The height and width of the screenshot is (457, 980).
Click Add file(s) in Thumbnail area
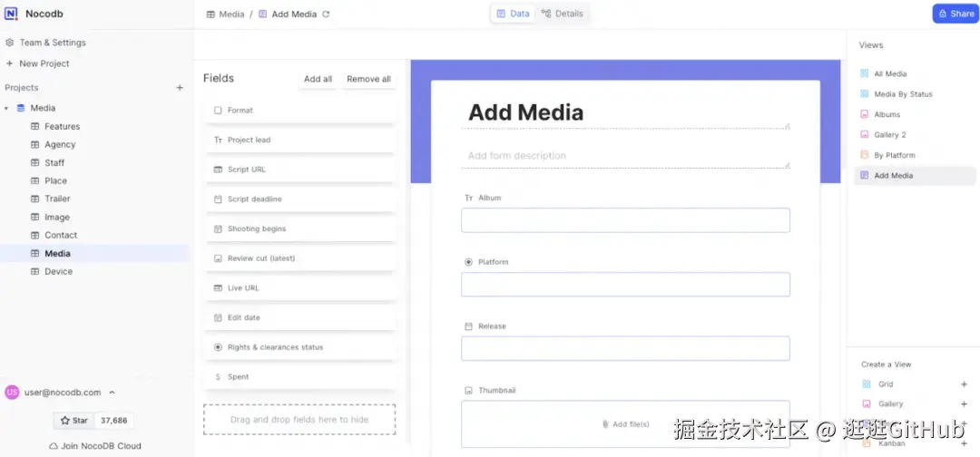(625, 424)
